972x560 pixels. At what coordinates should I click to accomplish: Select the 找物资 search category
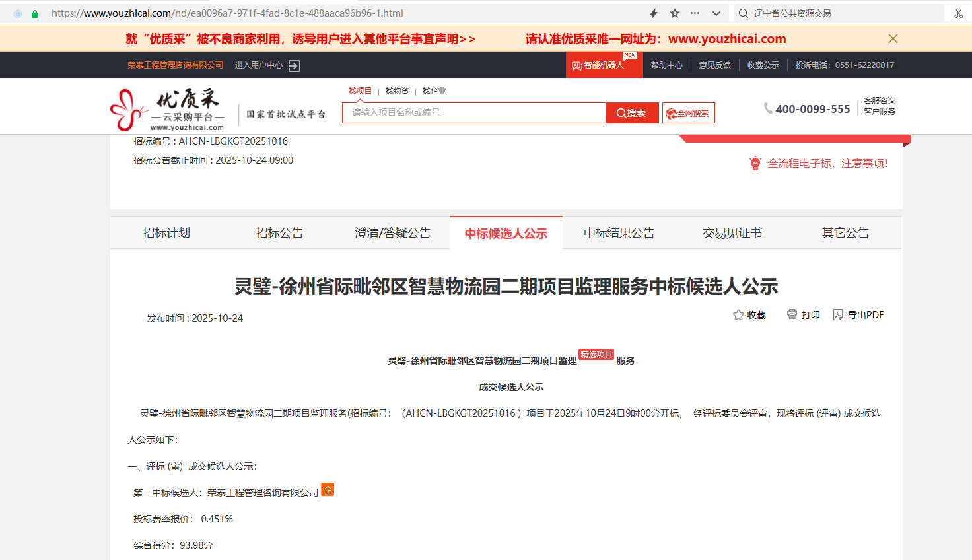pos(397,91)
